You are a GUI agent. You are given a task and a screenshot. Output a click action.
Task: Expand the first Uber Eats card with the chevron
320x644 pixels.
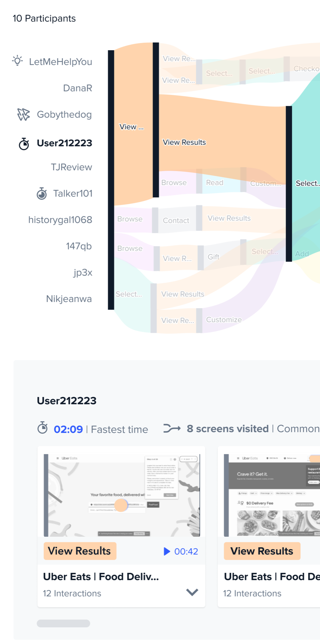(192, 592)
